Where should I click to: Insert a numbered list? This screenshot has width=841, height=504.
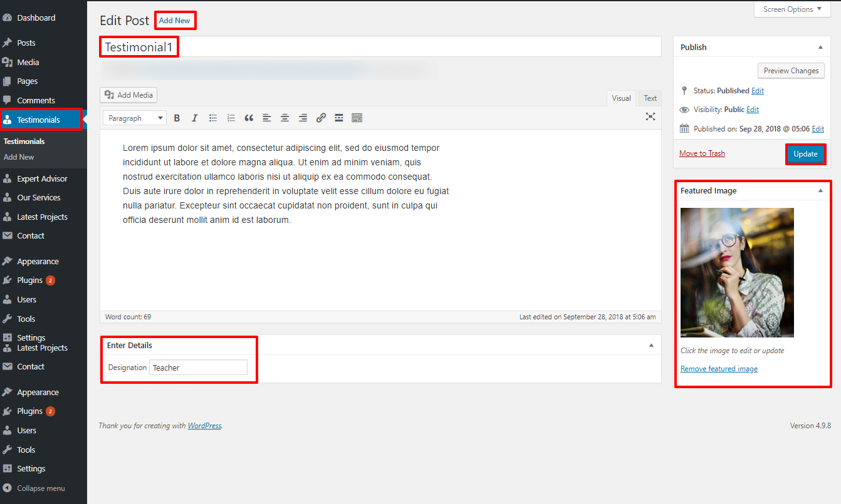(x=231, y=118)
